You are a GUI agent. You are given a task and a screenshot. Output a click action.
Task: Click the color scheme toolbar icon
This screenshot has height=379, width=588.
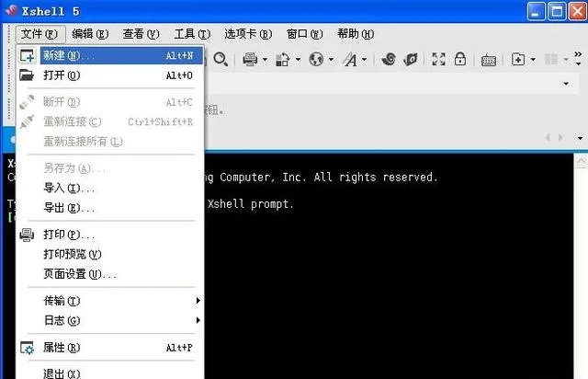click(282, 59)
